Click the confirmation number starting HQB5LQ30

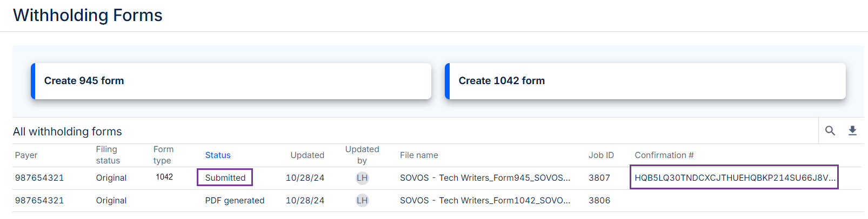(x=734, y=177)
